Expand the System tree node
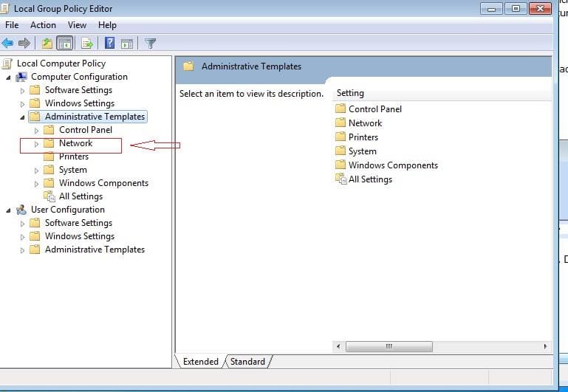Screen dimensions: 568x392 point(36,170)
